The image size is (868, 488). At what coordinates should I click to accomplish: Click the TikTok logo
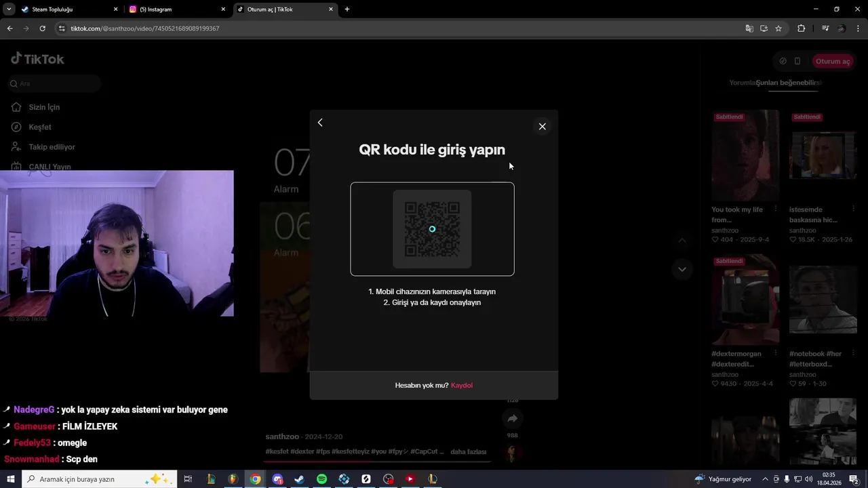(x=37, y=59)
